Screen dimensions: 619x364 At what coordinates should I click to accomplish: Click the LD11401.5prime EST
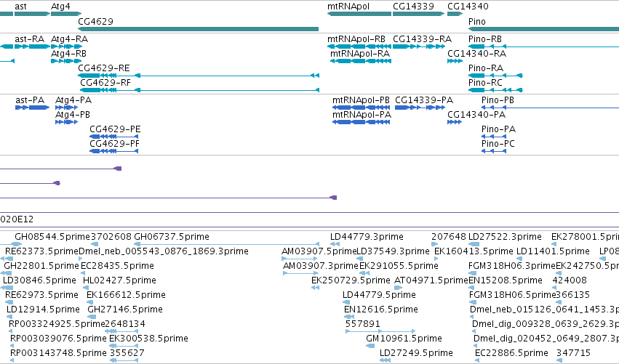coord(553,251)
